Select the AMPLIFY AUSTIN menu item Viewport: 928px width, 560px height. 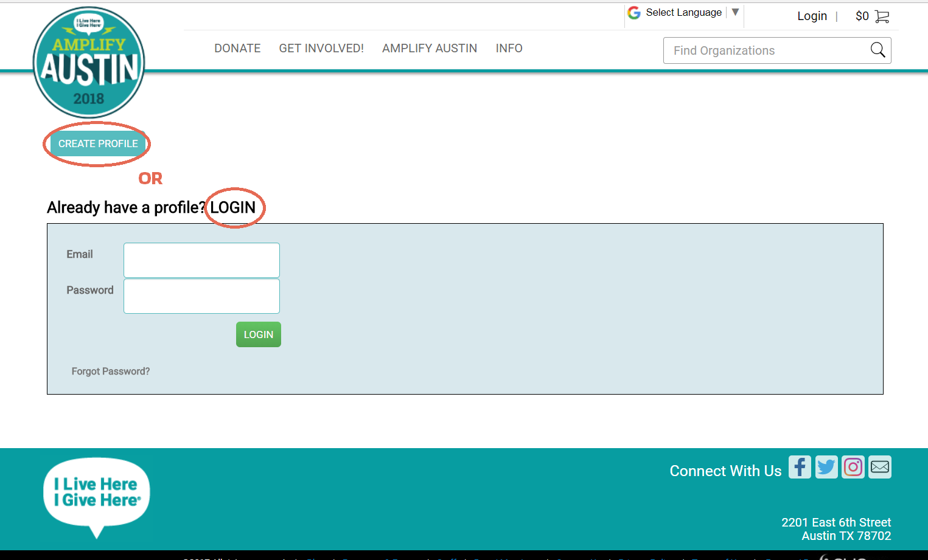pyautogui.click(x=430, y=48)
